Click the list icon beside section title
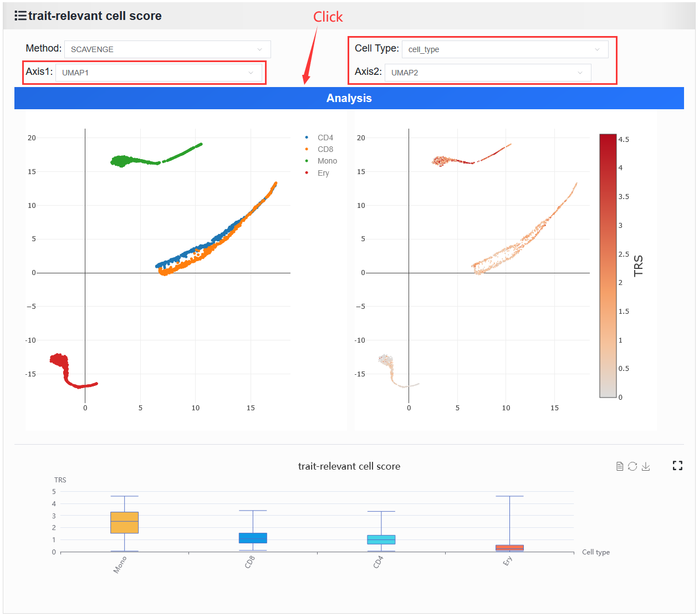The image size is (699, 616). 21,16
